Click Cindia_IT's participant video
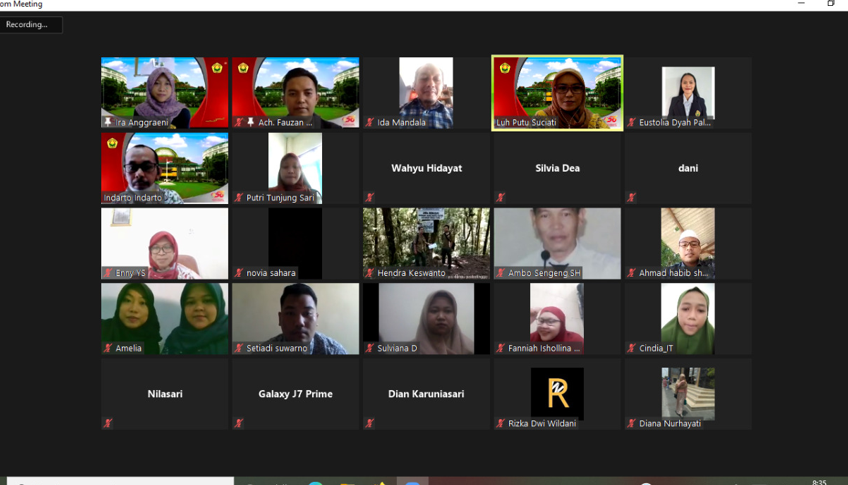Viewport: 848px width, 485px height. coord(688,316)
